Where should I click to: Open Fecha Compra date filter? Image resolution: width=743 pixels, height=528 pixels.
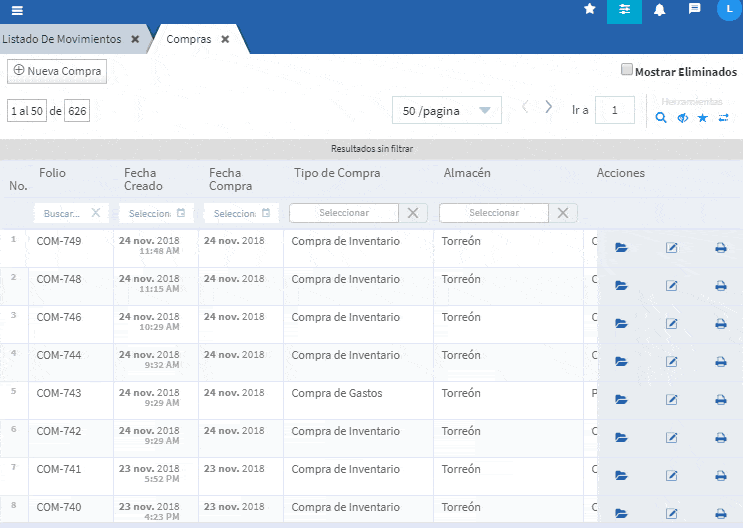click(x=241, y=213)
